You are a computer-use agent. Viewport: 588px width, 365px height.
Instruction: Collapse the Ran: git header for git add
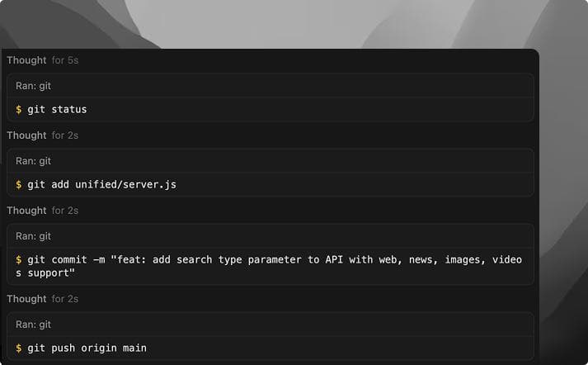tap(34, 161)
